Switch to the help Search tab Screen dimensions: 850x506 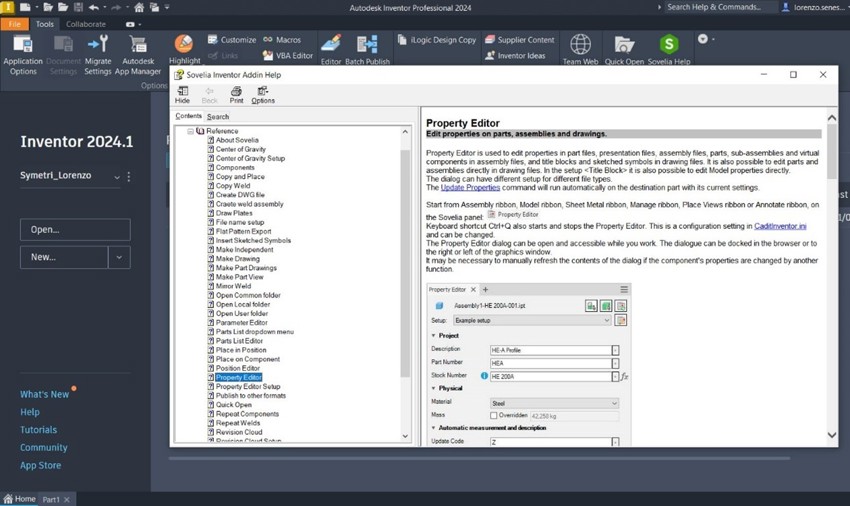click(218, 117)
